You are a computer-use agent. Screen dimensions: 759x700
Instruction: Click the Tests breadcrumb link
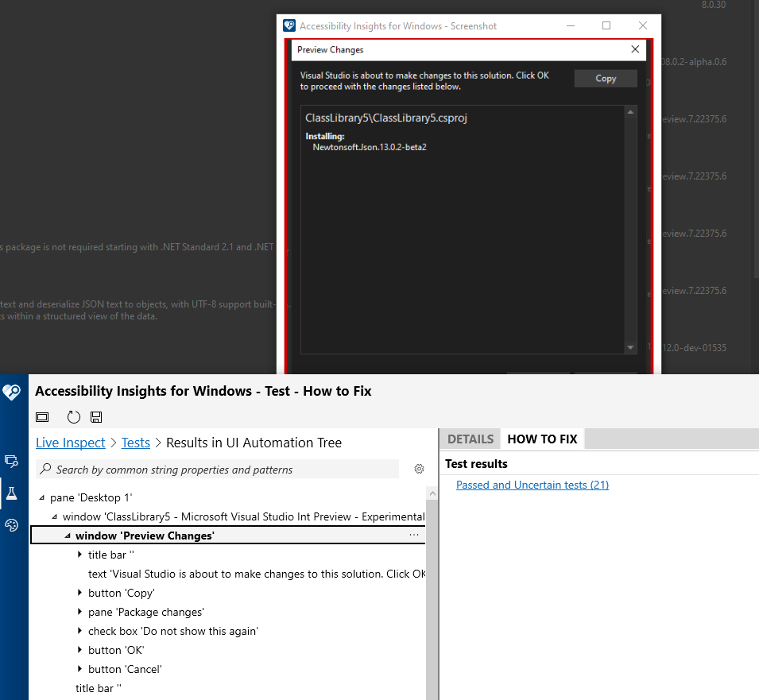pos(136,443)
